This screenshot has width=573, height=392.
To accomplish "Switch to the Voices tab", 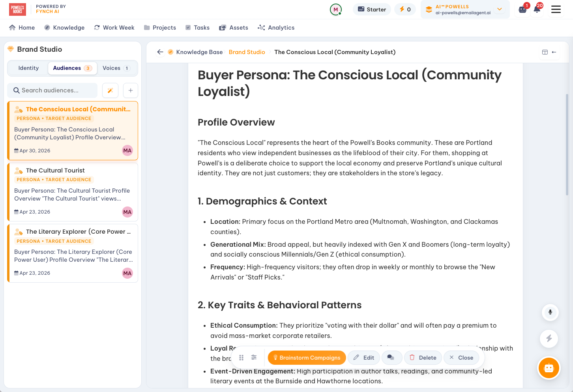I will point(116,68).
